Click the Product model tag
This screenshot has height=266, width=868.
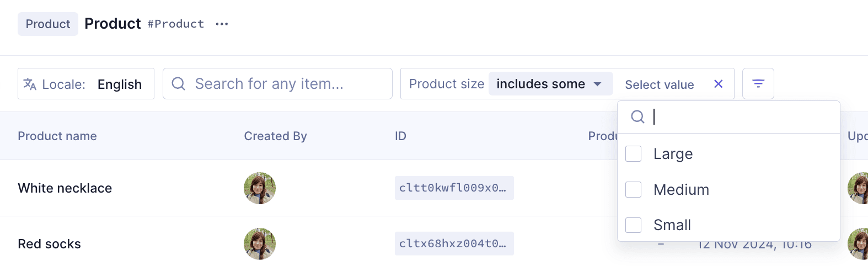pos(48,24)
